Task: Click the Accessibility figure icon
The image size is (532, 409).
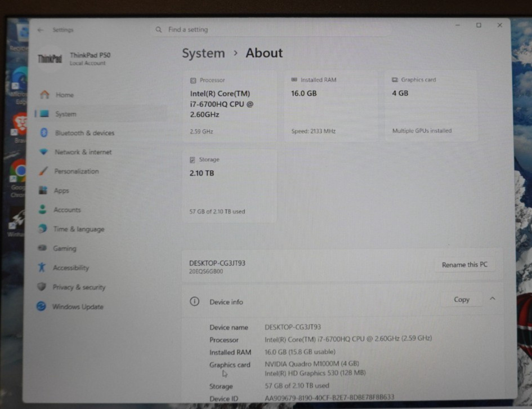Action: point(42,267)
